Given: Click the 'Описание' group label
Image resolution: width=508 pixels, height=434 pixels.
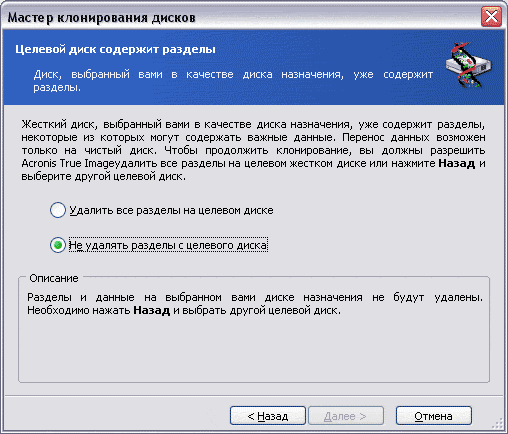Looking at the screenshot, I should 54,278.
